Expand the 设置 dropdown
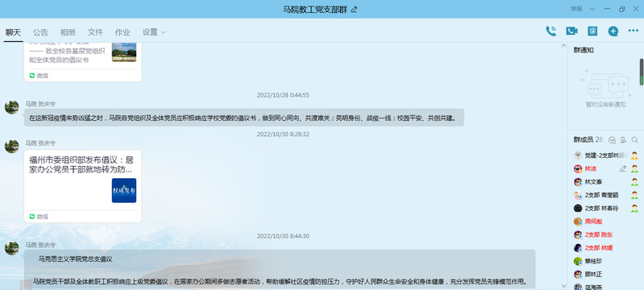Image resolution: width=644 pixels, height=290 pixels. 154,32
